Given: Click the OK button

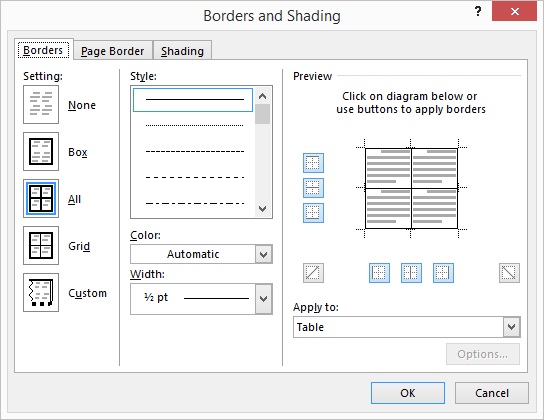Looking at the screenshot, I should [x=408, y=393].
